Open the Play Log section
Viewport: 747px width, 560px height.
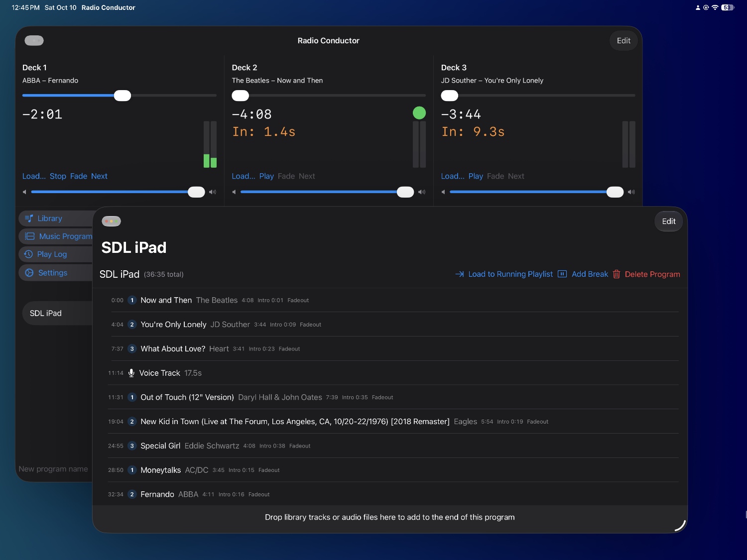56,254
